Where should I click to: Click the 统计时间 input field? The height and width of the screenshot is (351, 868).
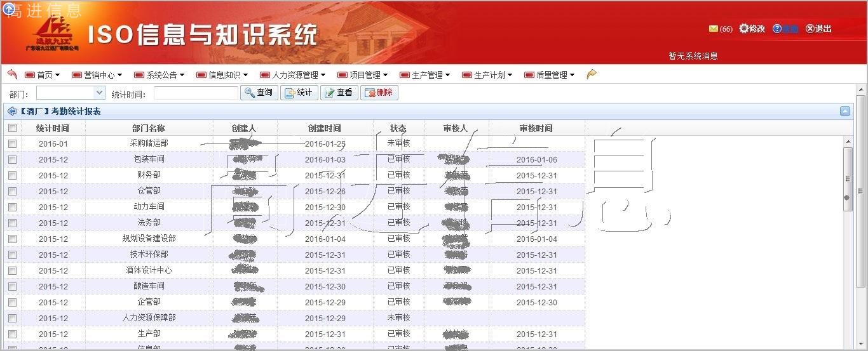(x=196, y=93)
